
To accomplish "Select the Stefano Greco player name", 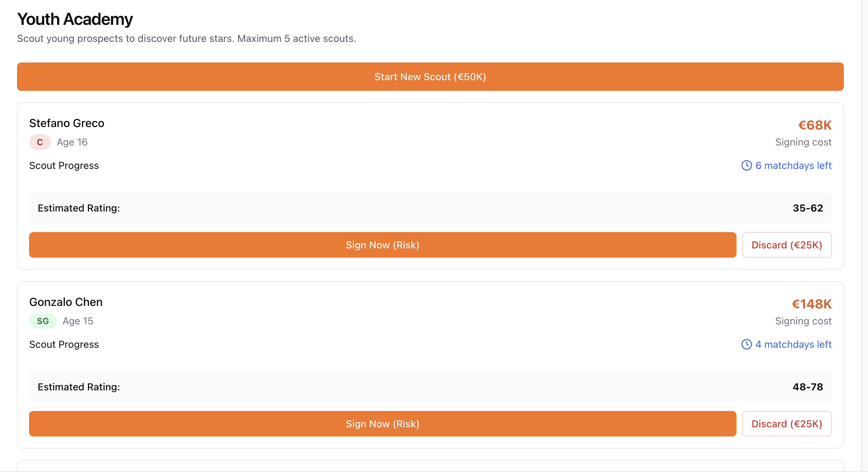I will pyautogui.click(x=67, y=123).
